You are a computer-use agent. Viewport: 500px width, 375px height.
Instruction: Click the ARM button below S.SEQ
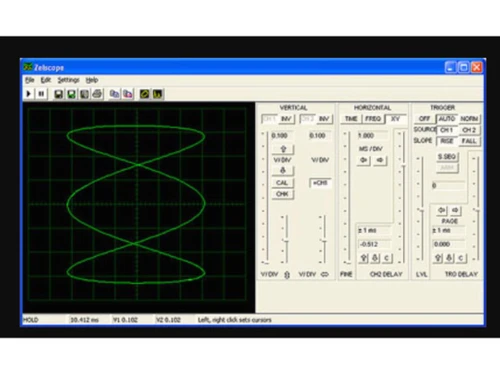[x=447, y=168]
